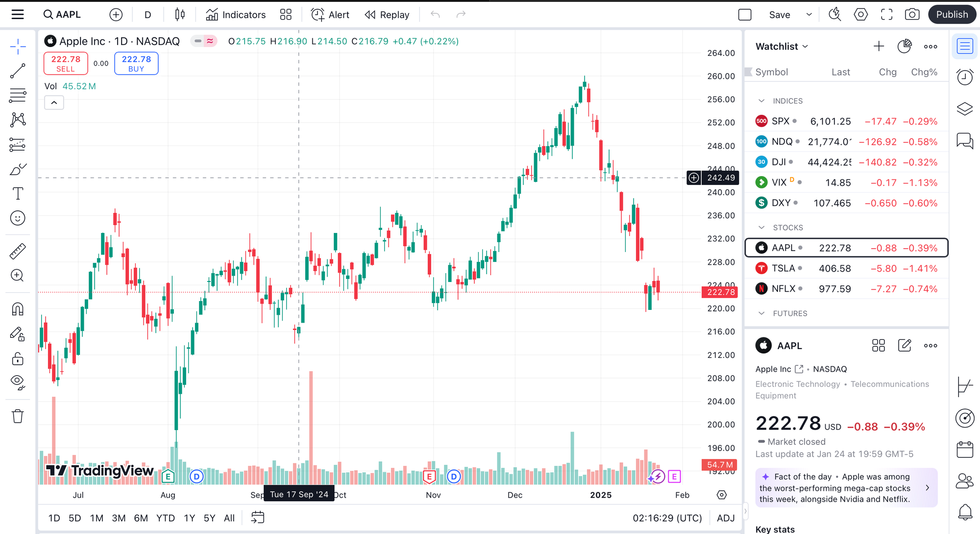
Task: Open the D interval selector
Action: [x=147, y=15]
